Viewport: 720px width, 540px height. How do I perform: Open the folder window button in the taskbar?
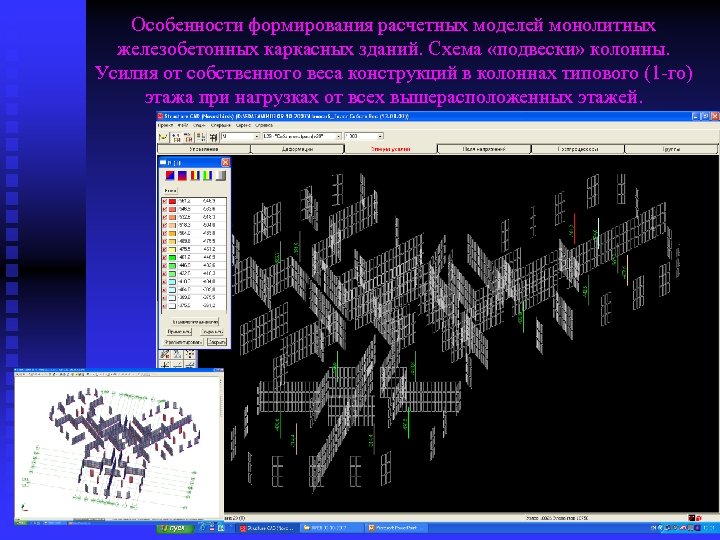point(331,529)
